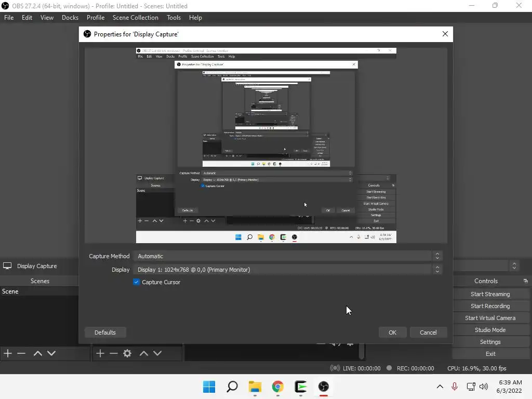Image resolution: width=532 pixels, height=399 pixels.
Task: Click the REC status dot
Action: click(x=389, y=368)
